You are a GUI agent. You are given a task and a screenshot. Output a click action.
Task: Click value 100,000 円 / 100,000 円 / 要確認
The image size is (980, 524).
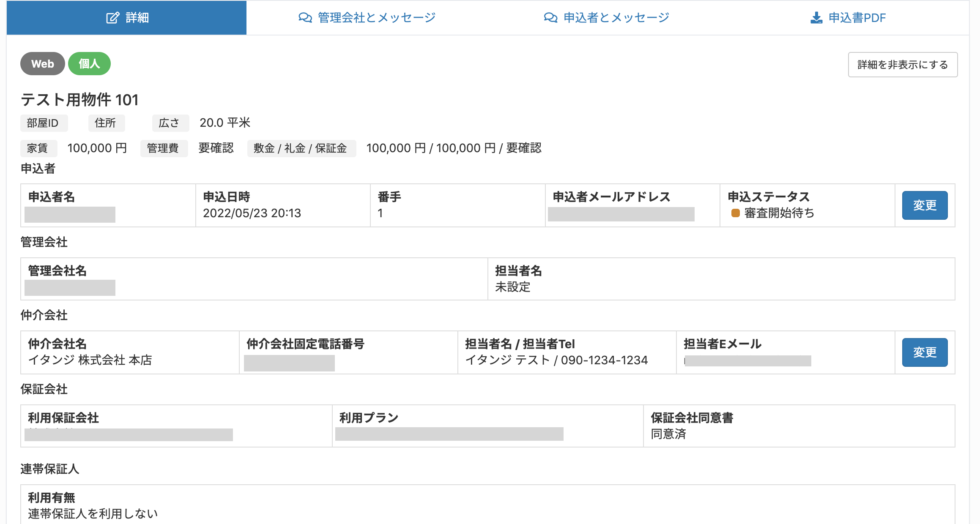tap(454, 148)
